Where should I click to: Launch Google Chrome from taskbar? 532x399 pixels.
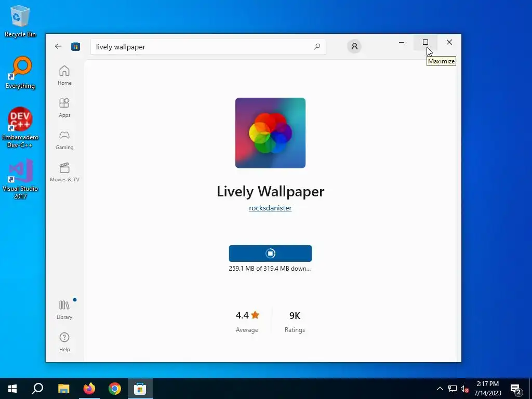(115, 389)
